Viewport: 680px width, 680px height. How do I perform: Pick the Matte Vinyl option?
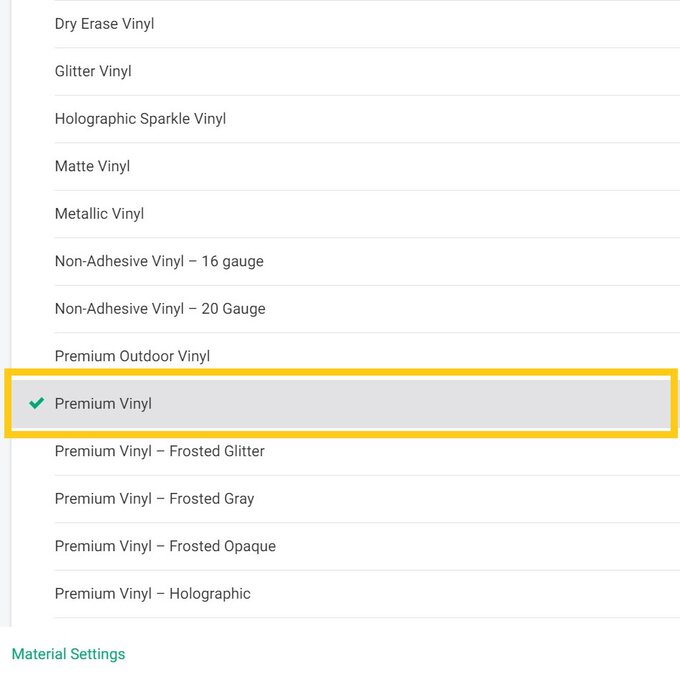click(92, 166)
